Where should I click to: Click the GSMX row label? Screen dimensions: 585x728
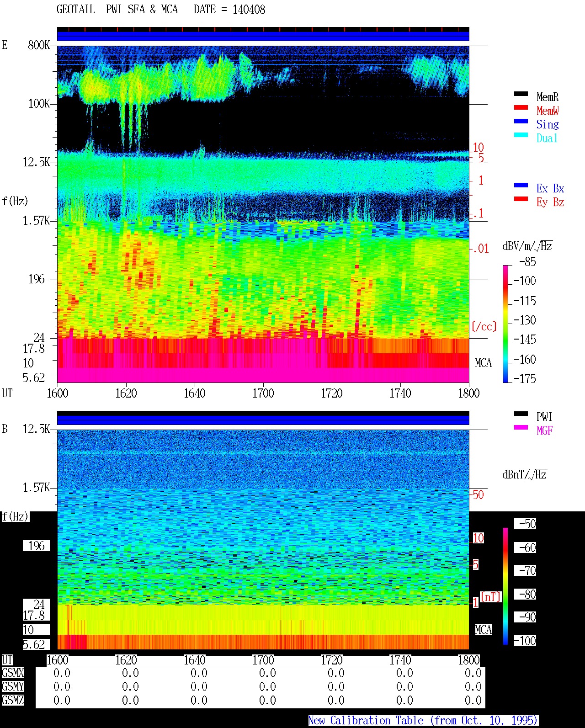point(13,673)
